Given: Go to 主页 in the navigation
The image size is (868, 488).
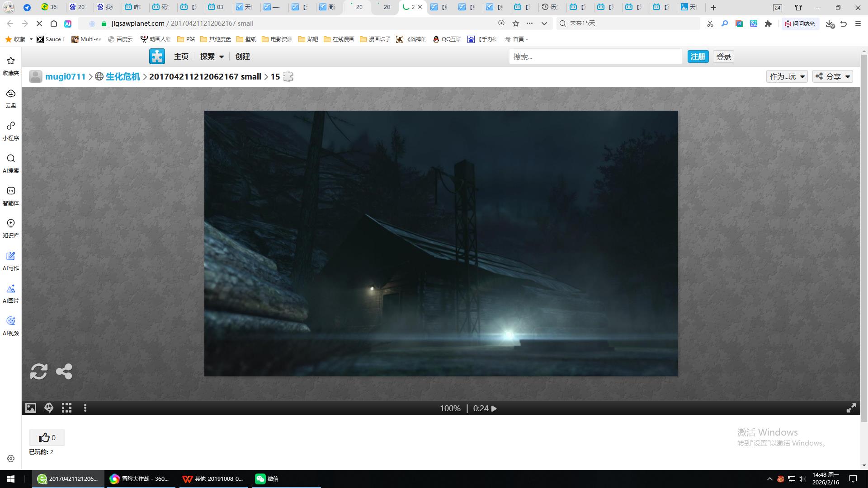Looking at the screenshot, I should (181, 56).
